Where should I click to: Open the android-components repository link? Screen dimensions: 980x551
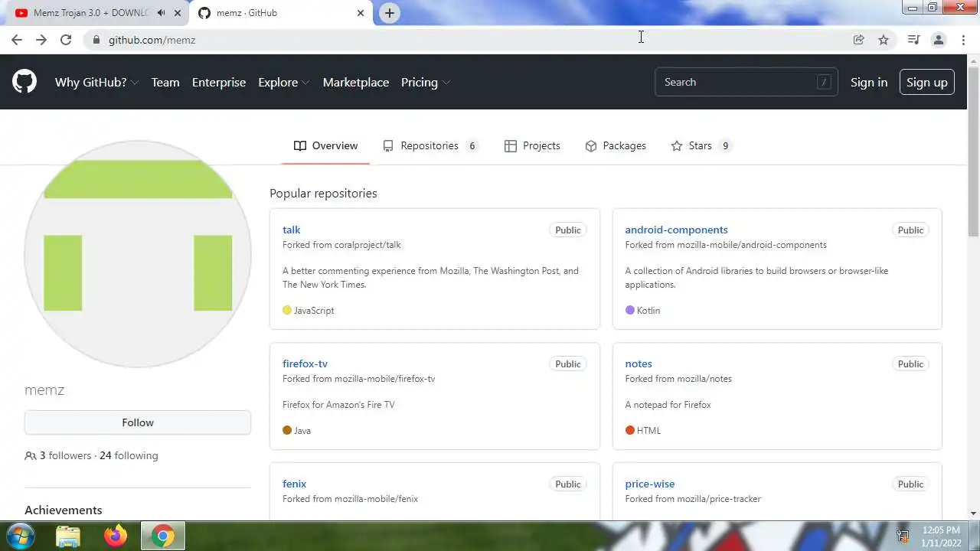click(676, 230)
